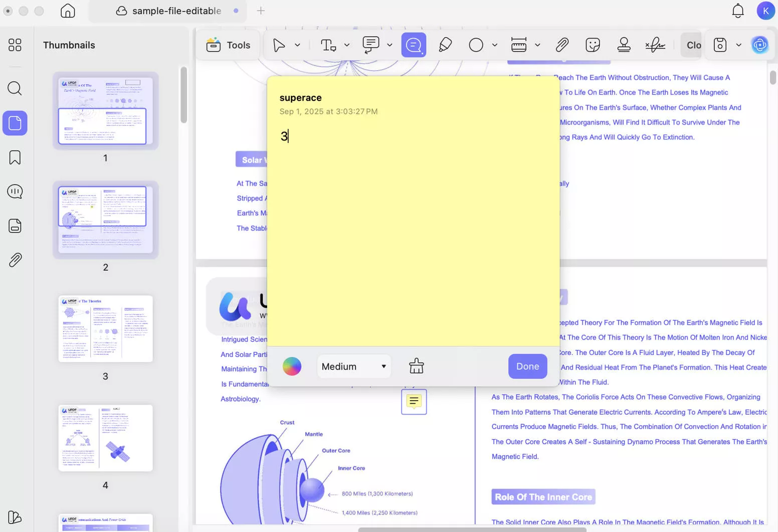Open the bookmarks panel
This screenshot has width=778, height=532.
tap(15, 157)
